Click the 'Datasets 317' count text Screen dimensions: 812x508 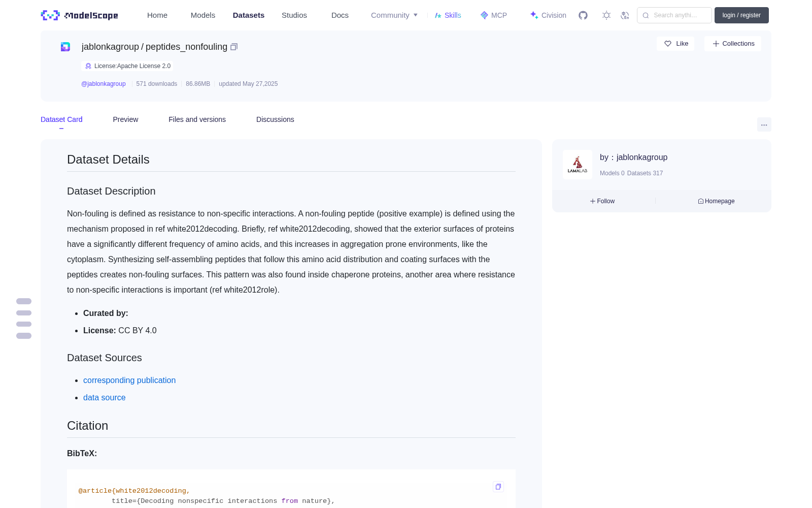[645, 173]
